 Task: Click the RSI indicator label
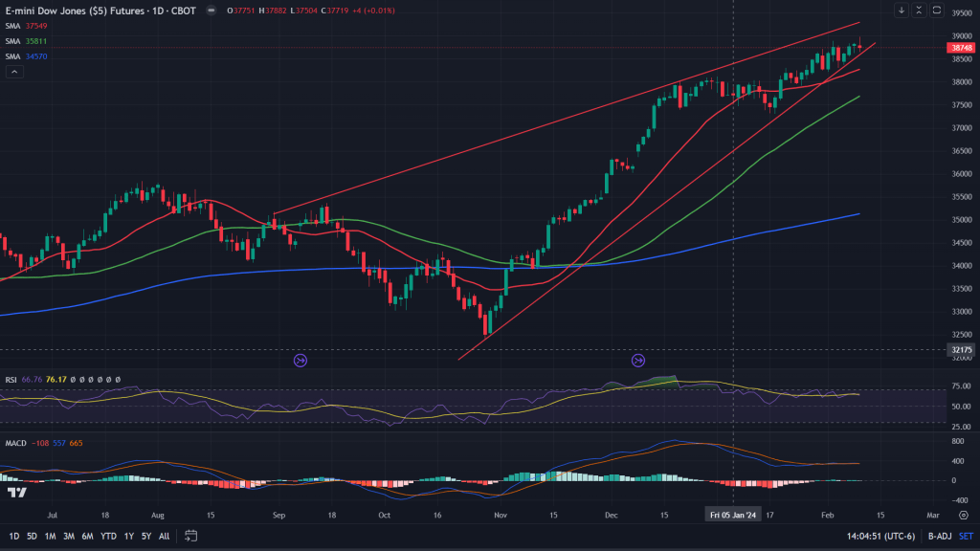click(x=11, y=380)
